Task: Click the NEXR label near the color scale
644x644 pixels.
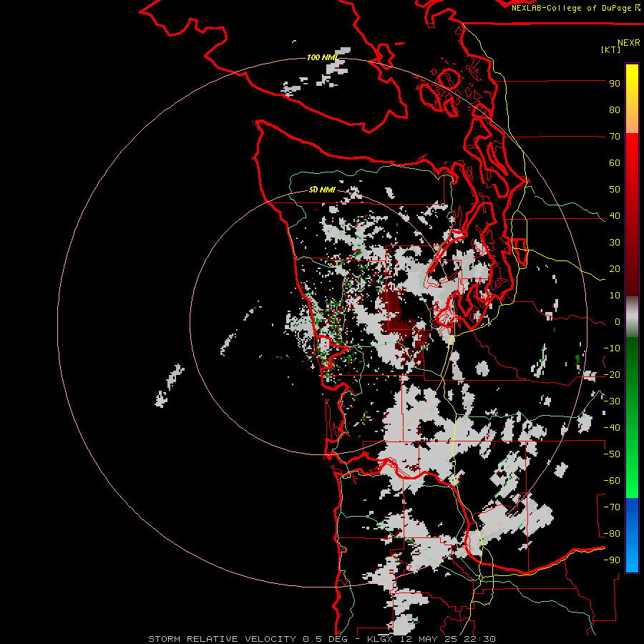Action: click(628, 43)
